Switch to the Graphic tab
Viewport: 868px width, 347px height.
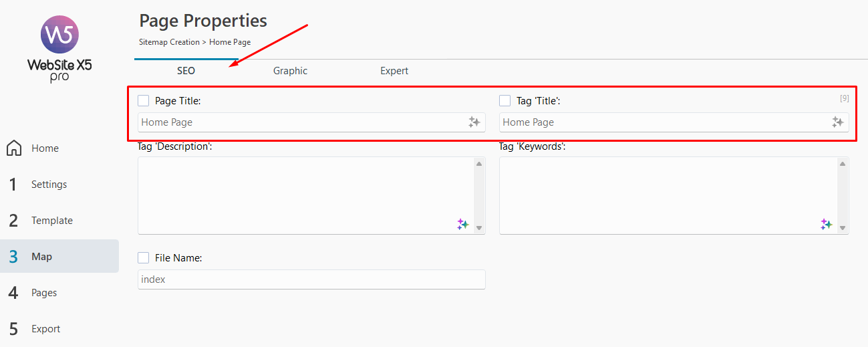click(290, 71)
